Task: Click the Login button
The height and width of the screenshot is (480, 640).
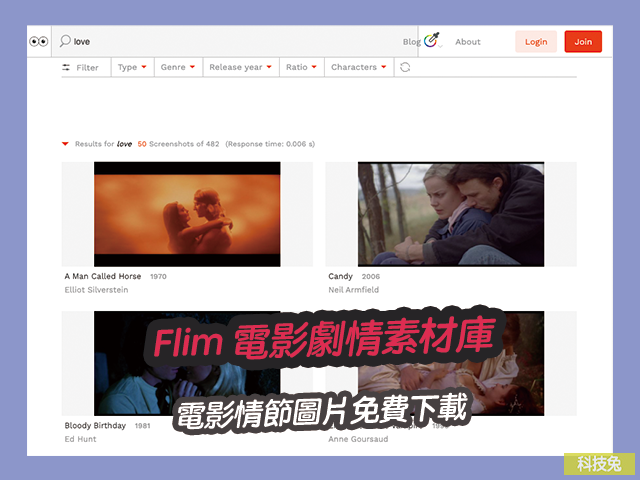Action: coord(536,42)
